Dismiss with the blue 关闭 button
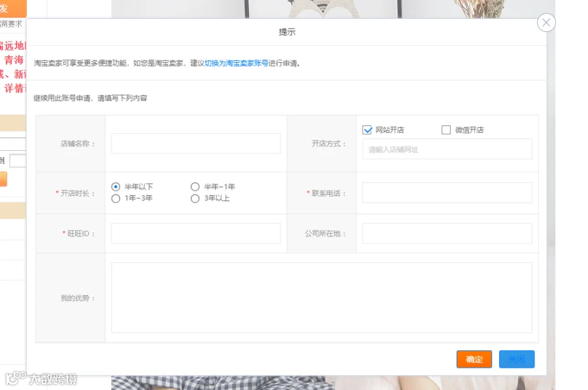The height and width of the screenshot is (390, 588). coord(516,359)
